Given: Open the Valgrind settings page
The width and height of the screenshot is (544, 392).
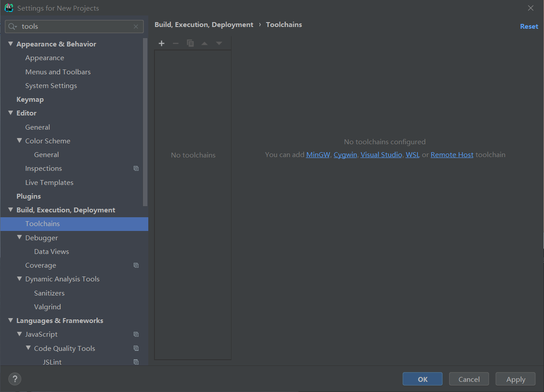Looking at the screenshot, I should (x=47, y=307).
